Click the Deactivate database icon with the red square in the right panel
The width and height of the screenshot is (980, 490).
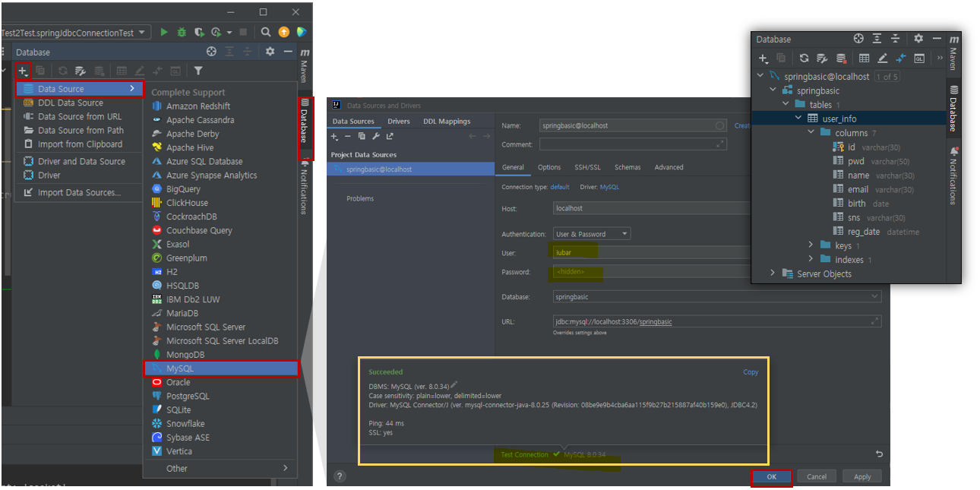click(841, 58)
